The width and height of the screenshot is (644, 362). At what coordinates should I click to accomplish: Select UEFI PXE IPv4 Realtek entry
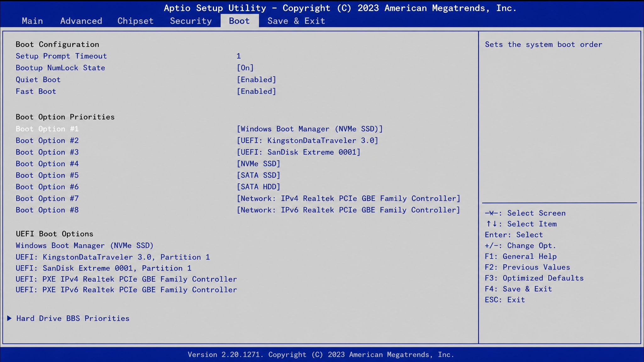[x=126, y=279]
